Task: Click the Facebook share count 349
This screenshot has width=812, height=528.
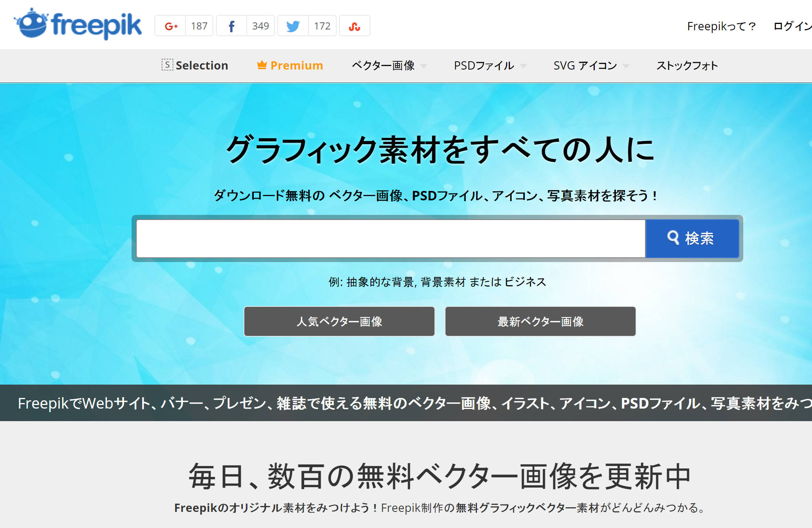Action: pyautogui.click(x=260, y=26)
